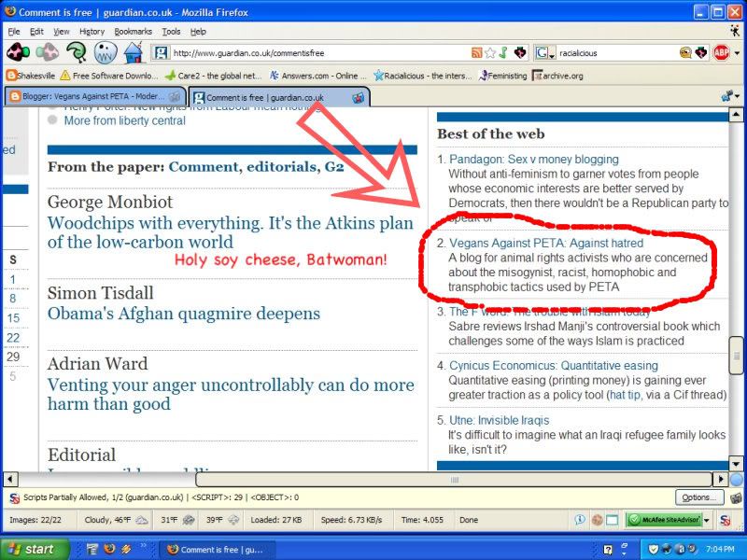Open the View menu
Viewport: 747px width, 560px height.
click(x=61, y=32)
